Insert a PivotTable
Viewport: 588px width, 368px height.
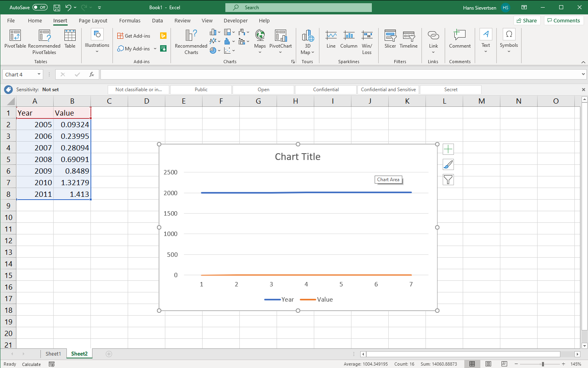coord(15,39)
